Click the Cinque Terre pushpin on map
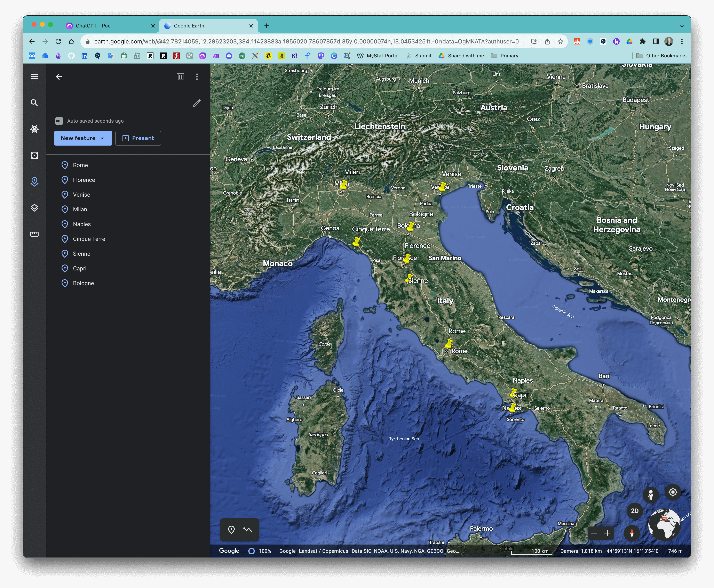This screenshot has width=714, height=588. pyautogui.click(x=356, y=242)
